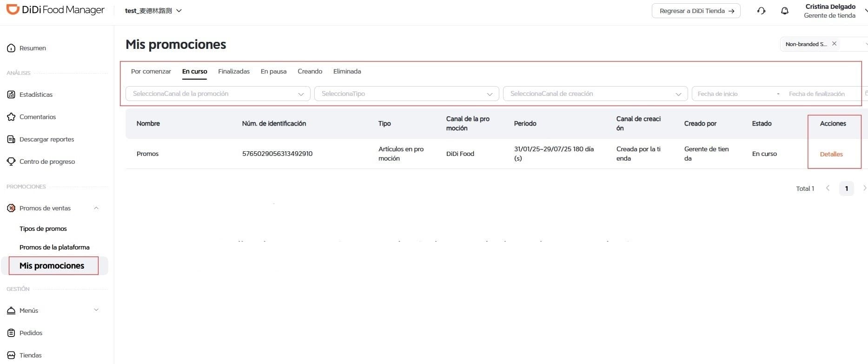Switch to the Finalizadas tab
Viewport: 868px width, 364px height.
[x=234, y=71]
